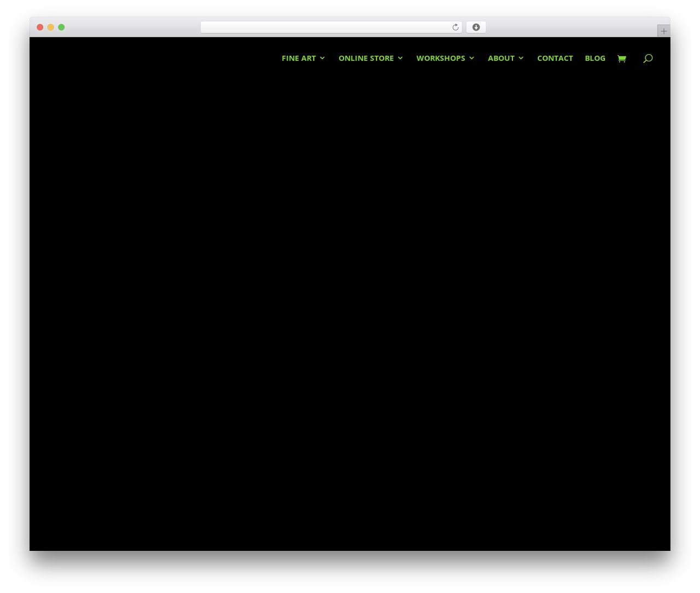Click the yellow minimize window dot
The height and width of the screenshot is (593, 700).
(x=51, y=27)
